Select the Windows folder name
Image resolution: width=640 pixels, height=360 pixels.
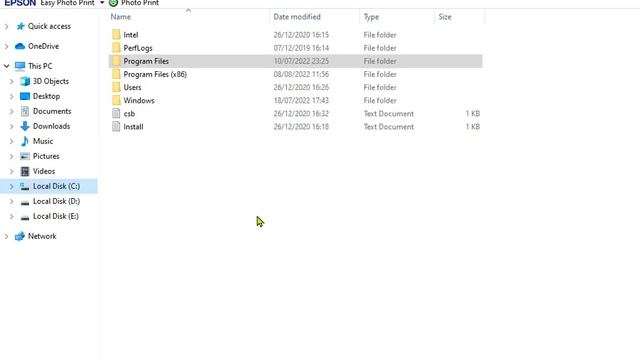pyautogui.click(x=139, y=100)
